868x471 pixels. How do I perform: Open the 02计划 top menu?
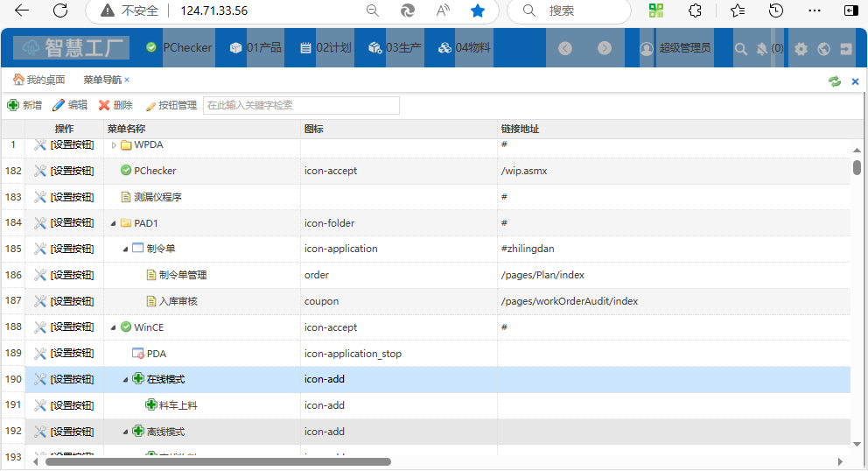click(x=325, y=47)
